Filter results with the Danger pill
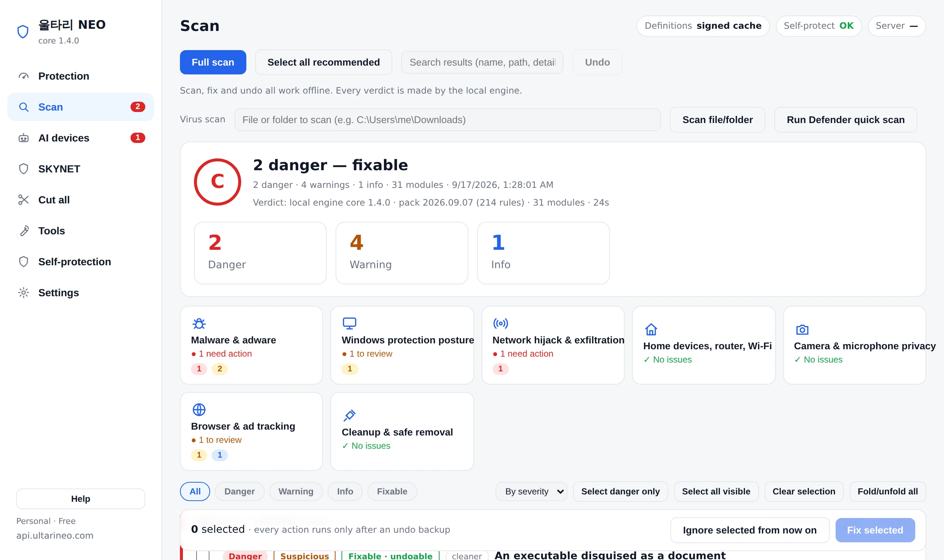 (239, 491)
